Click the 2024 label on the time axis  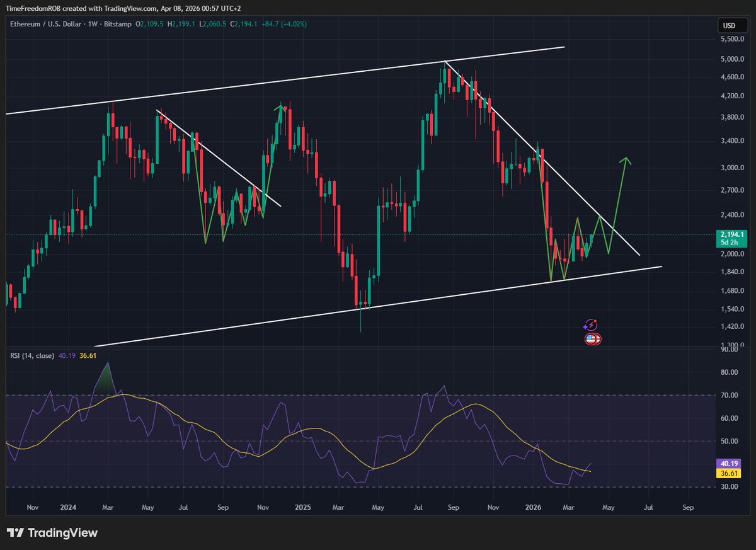pos(69,507)
